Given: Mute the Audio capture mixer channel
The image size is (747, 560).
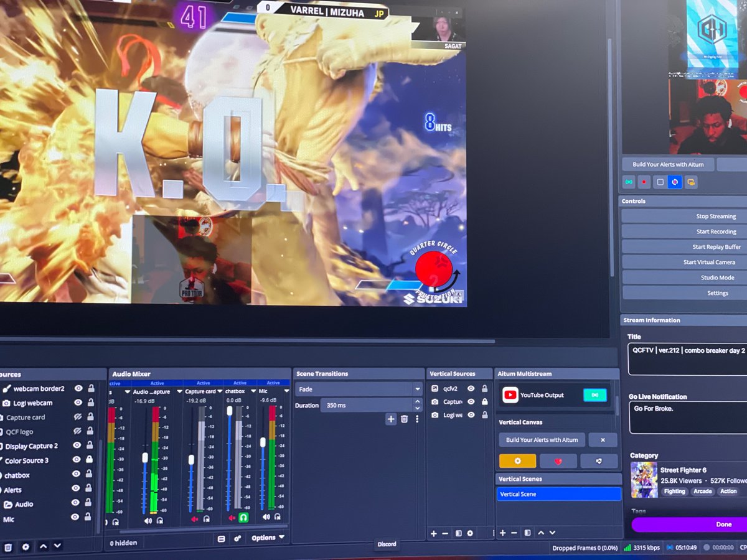Looking at the screenshot, I should [148, 521].
